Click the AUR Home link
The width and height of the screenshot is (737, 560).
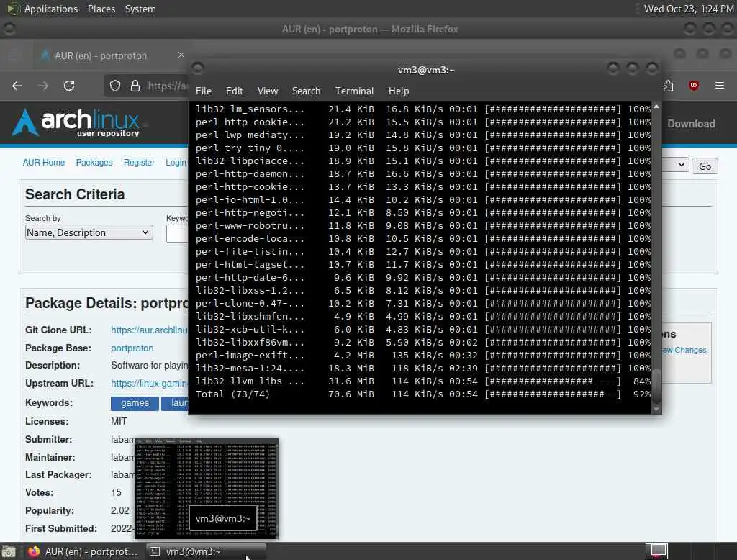click(x=44, y=163)
